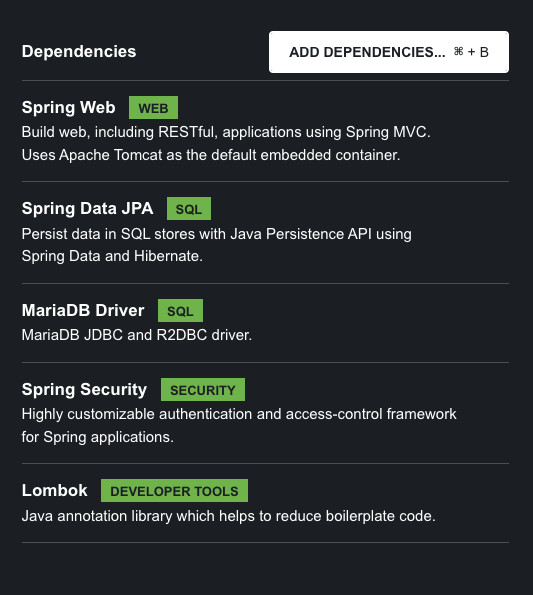Select the Spring Data JPA dependency title
The width and height of the screenshot is (533, 595).
pos(88,208)
